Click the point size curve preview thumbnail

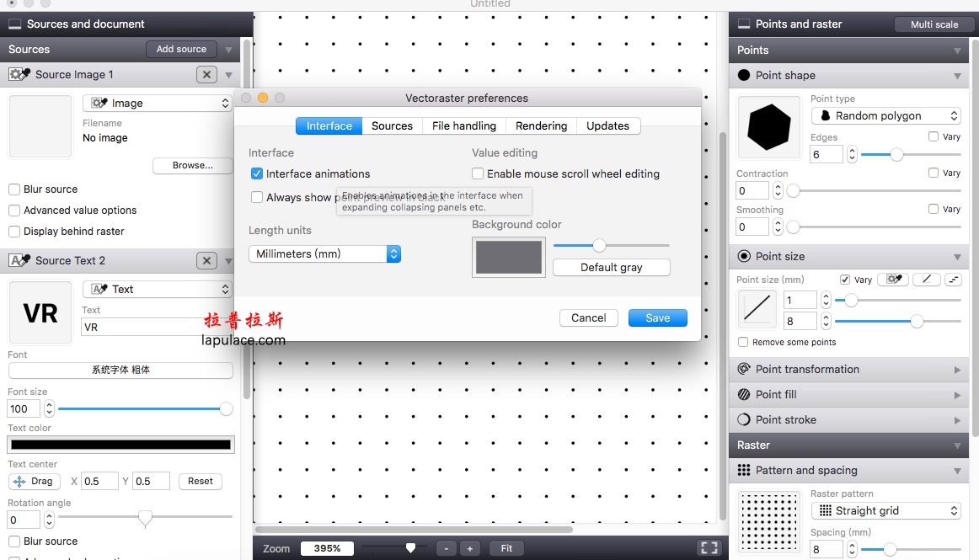(757, 309)
